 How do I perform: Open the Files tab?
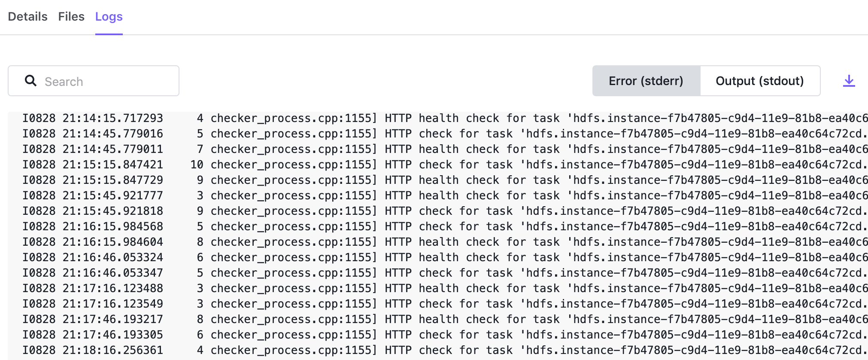[71, 16]
